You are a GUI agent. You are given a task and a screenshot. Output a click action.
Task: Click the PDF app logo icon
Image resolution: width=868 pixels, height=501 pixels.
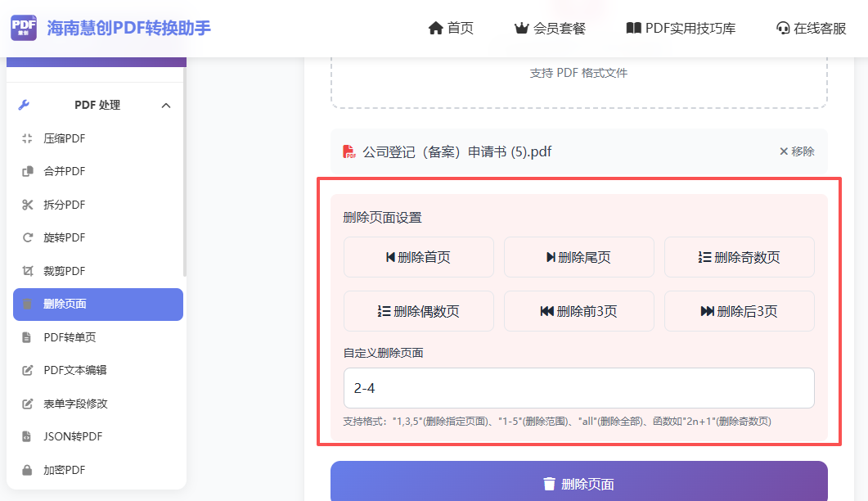(24, 28)
